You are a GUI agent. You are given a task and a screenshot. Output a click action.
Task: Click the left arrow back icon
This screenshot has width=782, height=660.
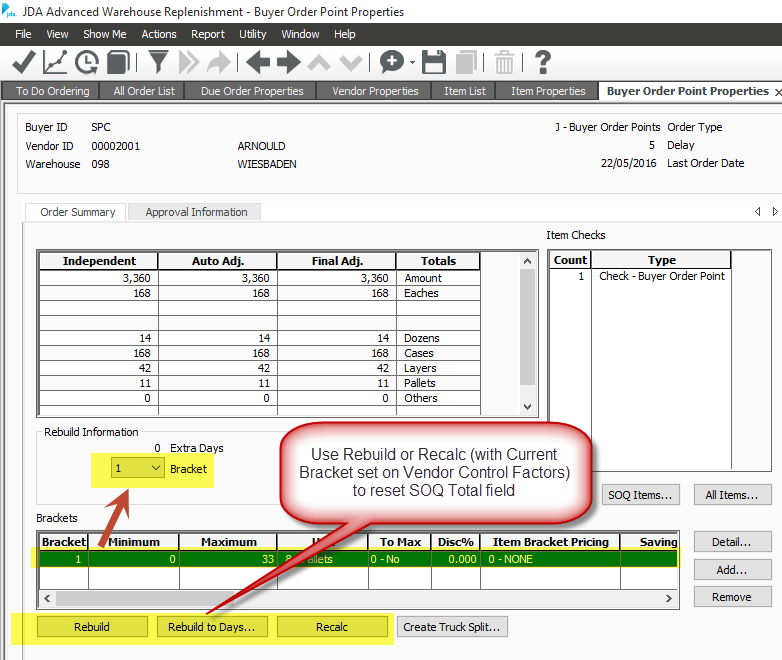pyautogui.click(x=258, y=63)
